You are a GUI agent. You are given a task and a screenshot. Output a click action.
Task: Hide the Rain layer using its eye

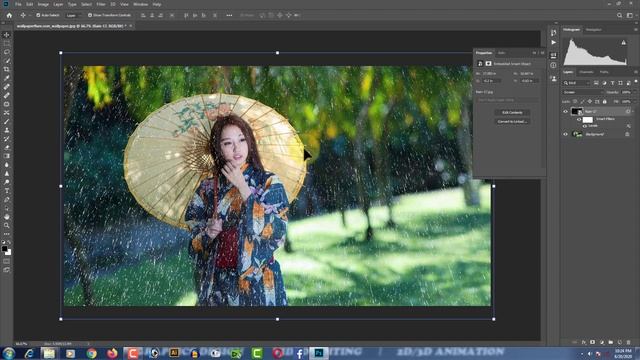click(x=566, y=111)
